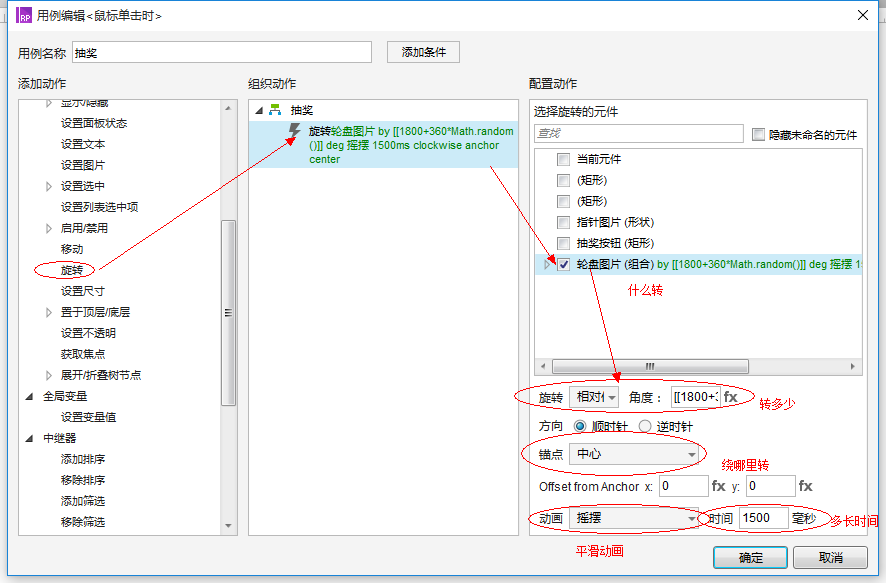The width and height of the screenshot is (886, 583).
Task: Select the 旋转 action
Action: 72,270
